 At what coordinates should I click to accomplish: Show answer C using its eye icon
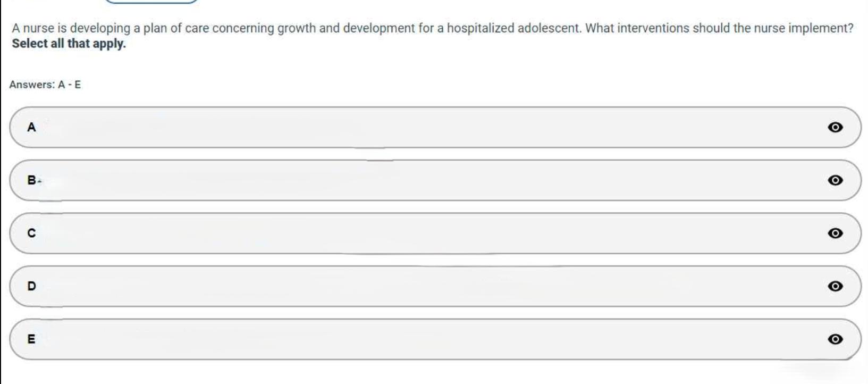coord(835,233)
